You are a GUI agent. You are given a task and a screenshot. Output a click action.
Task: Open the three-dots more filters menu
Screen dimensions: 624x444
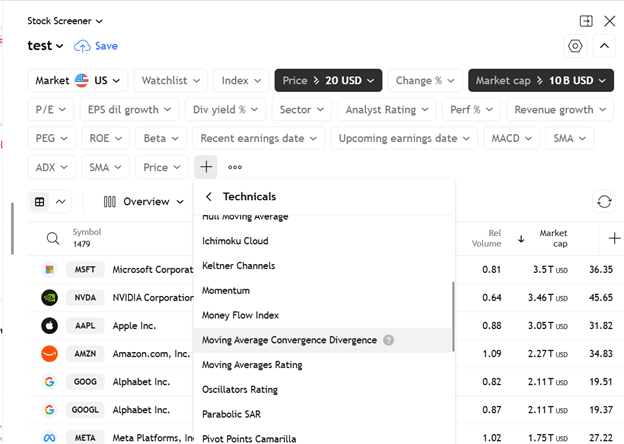tap(235, 167)
